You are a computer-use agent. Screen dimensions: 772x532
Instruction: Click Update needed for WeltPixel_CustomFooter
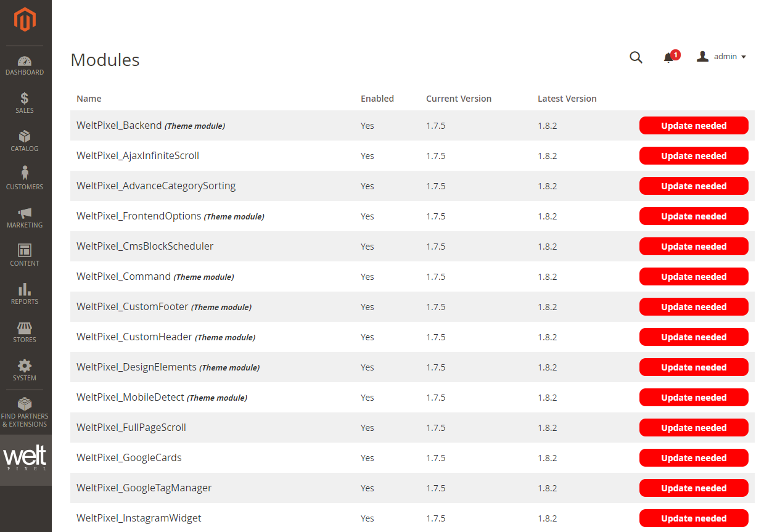click(x=694, y=307)
